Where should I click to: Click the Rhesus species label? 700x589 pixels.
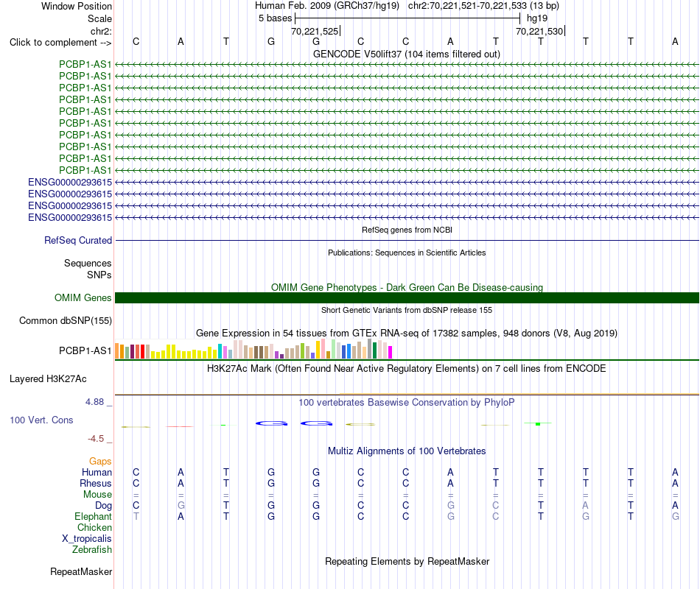[x=96, y=483]
